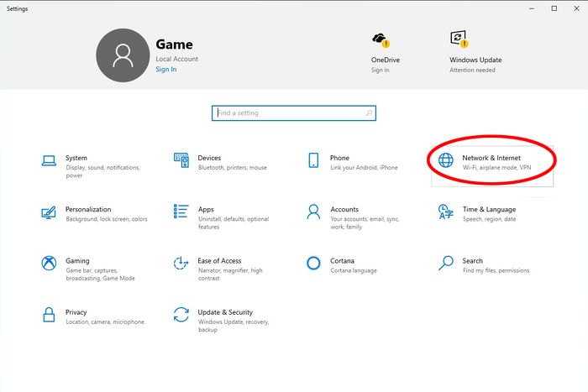
Task: Click the Find a setting search box
Action: 294,112
